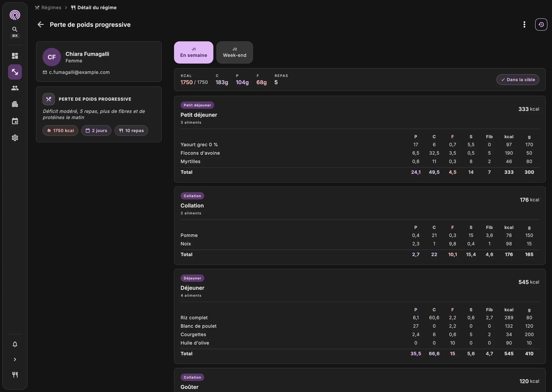Click the Régimes breadcrumb link
552x392 pixels.
48,7
